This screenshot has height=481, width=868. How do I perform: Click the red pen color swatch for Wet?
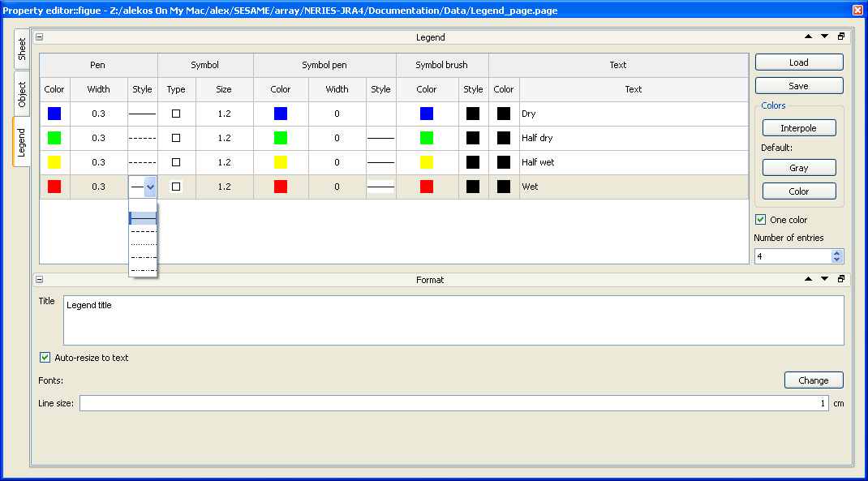click(x=54, y=187)
